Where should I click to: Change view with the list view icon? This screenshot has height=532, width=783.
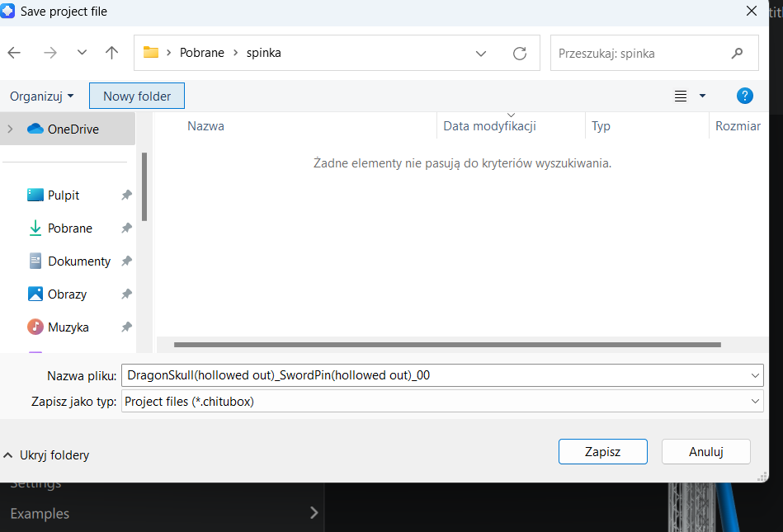coord(681,96)
